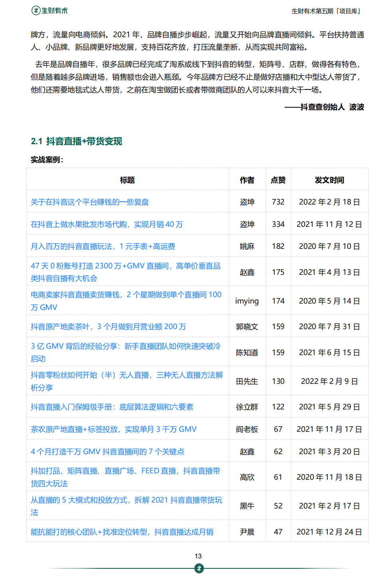Click date 2020年5月14日
Image resolution: width=392 pixels, height=578 pixels.
click(x=329, y=301)
